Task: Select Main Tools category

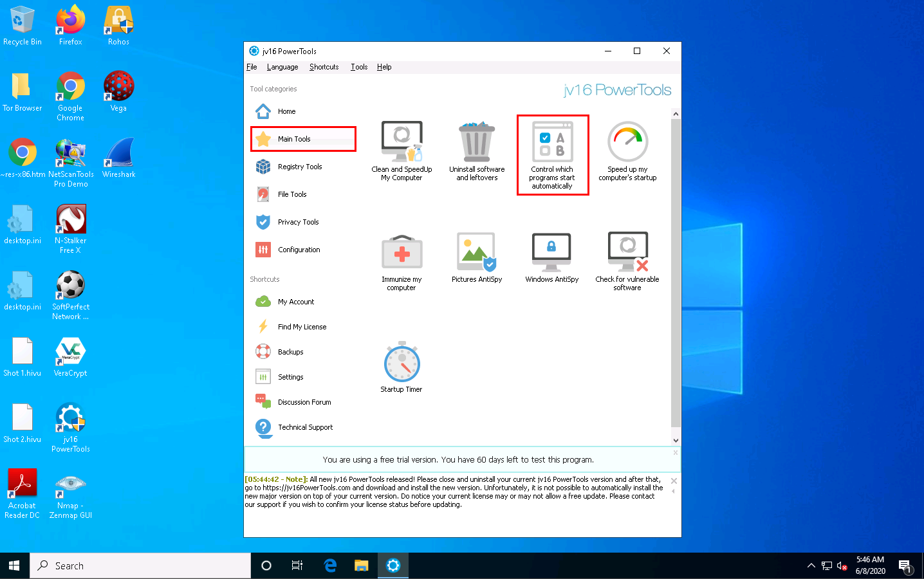Action: coord(303,139)
